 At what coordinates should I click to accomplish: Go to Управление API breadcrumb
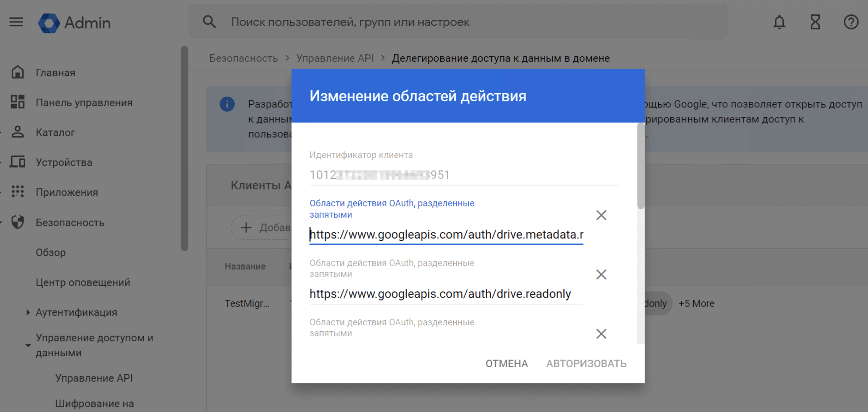pos(335,58)
